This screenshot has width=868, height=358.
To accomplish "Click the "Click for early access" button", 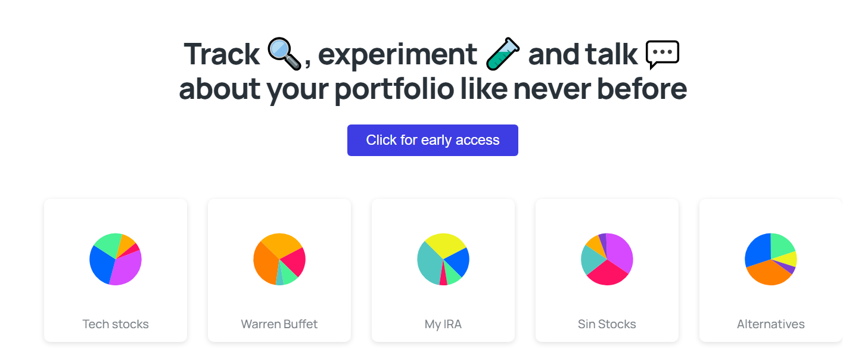I will point(433,140).
